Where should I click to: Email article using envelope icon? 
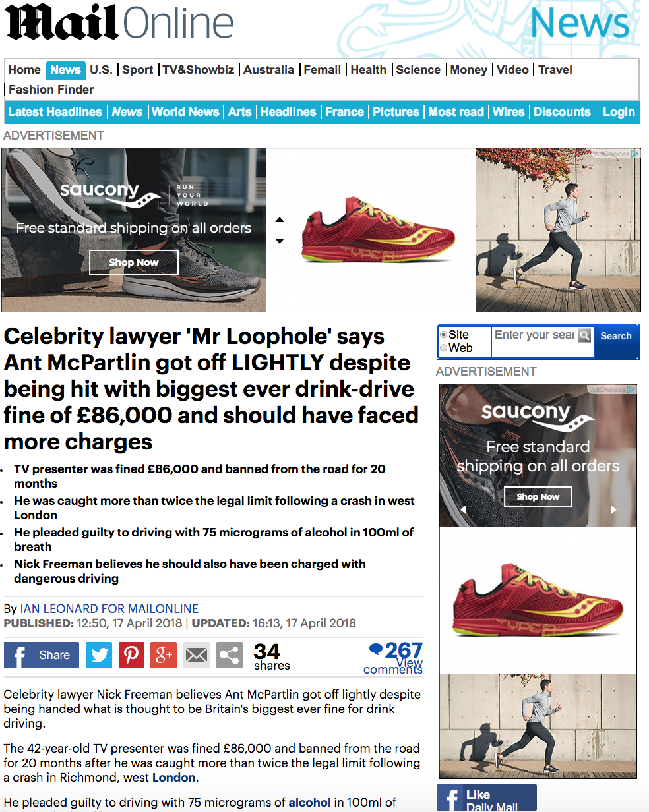click(x=197, y=655)
